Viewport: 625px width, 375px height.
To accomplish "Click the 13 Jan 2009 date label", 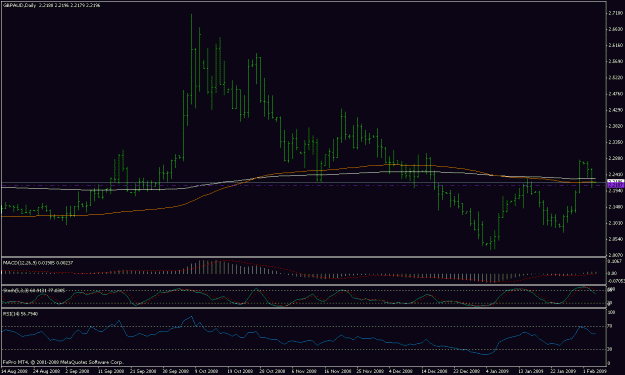I will (x=531, y=371).
